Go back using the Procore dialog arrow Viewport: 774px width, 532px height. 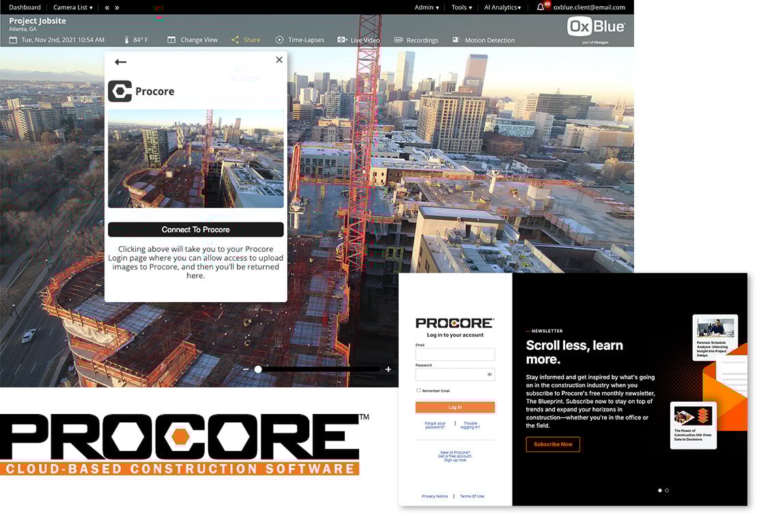click(x=120, y=62)
